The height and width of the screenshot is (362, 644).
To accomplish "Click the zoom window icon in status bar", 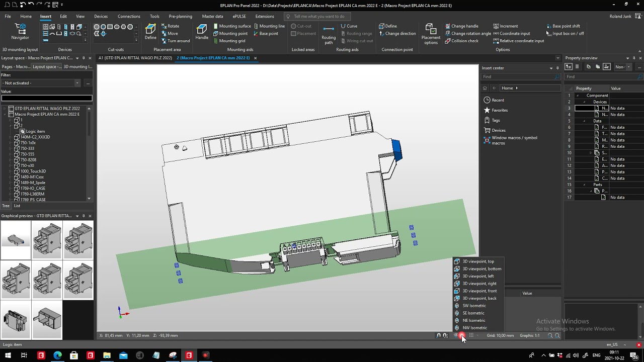I will point(550,335).
